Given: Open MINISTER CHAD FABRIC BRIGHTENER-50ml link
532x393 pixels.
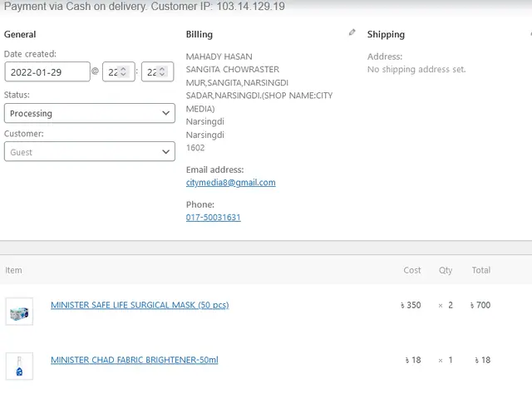Looking at the screenshot, I should [135, 360].
